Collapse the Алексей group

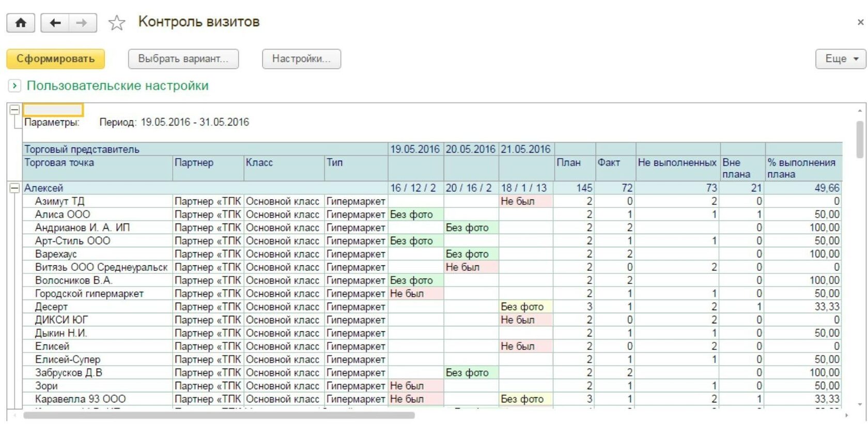pyautogui.click(x=14, y=188)
